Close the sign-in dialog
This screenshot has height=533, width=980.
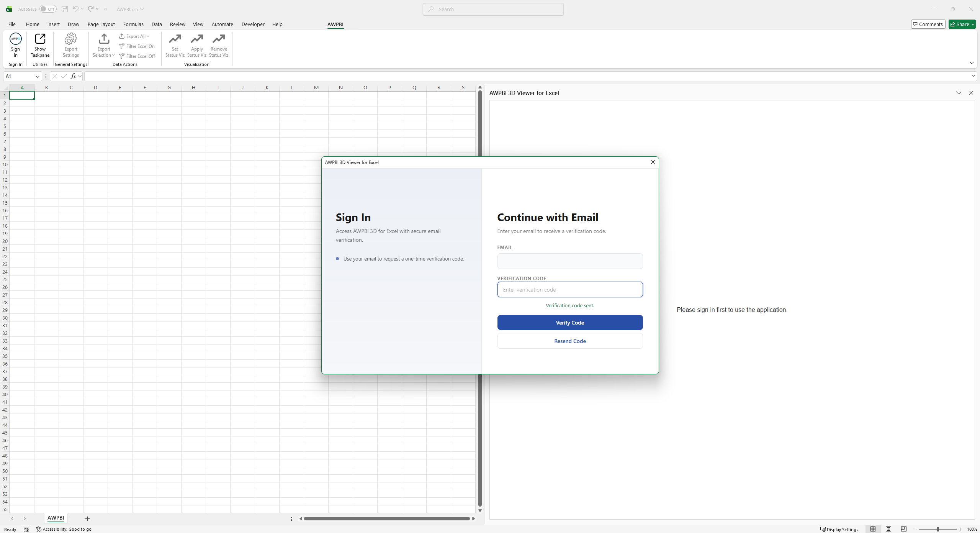pos(653,162)
